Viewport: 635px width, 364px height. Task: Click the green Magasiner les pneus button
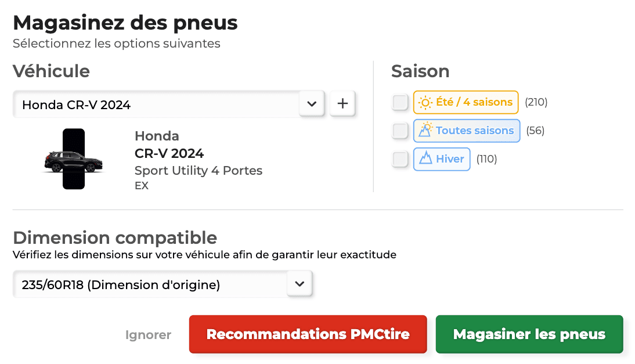pos(529,334)
